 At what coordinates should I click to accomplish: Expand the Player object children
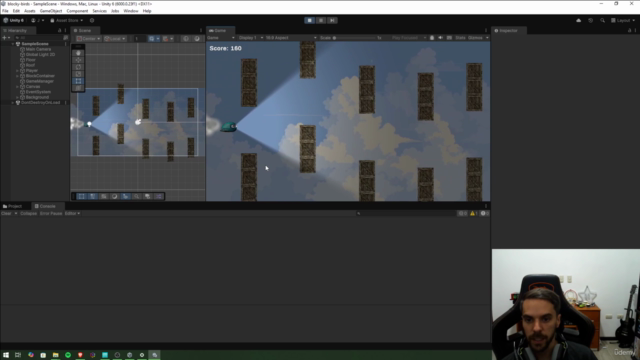[x=17, y=71]
